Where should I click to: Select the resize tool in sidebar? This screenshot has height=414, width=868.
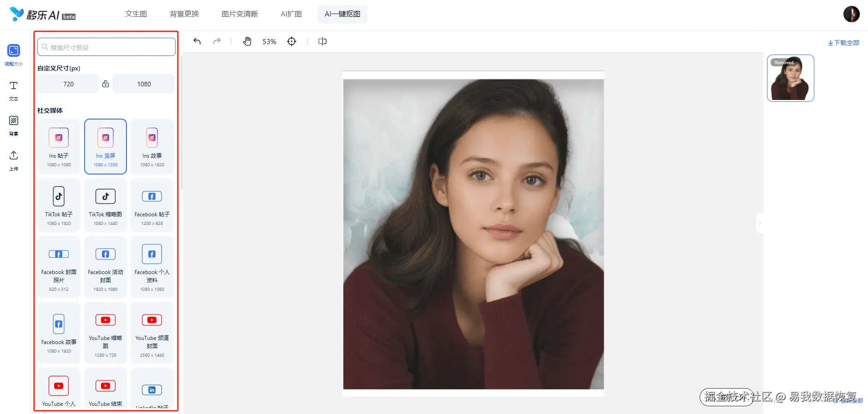click(x=14, y=55)
